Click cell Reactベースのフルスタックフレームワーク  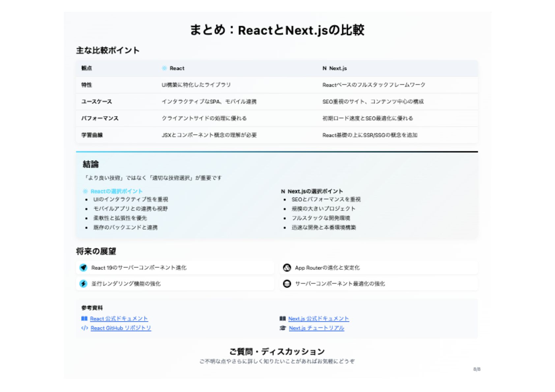coord(374,85)
